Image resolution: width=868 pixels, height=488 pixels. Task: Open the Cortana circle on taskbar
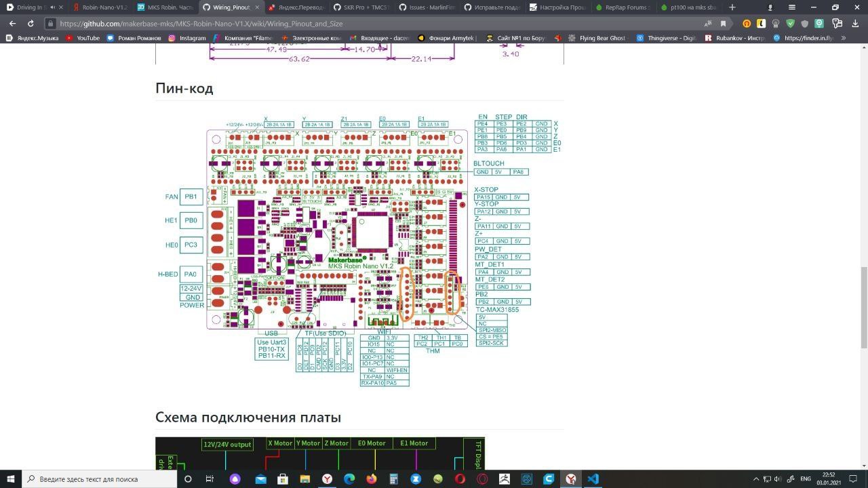[x=188, y=479]
